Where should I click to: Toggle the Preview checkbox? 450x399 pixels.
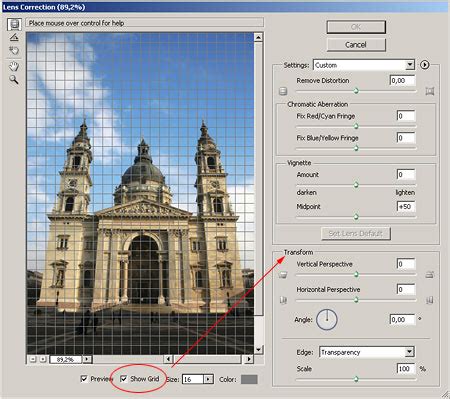point(84,379)
